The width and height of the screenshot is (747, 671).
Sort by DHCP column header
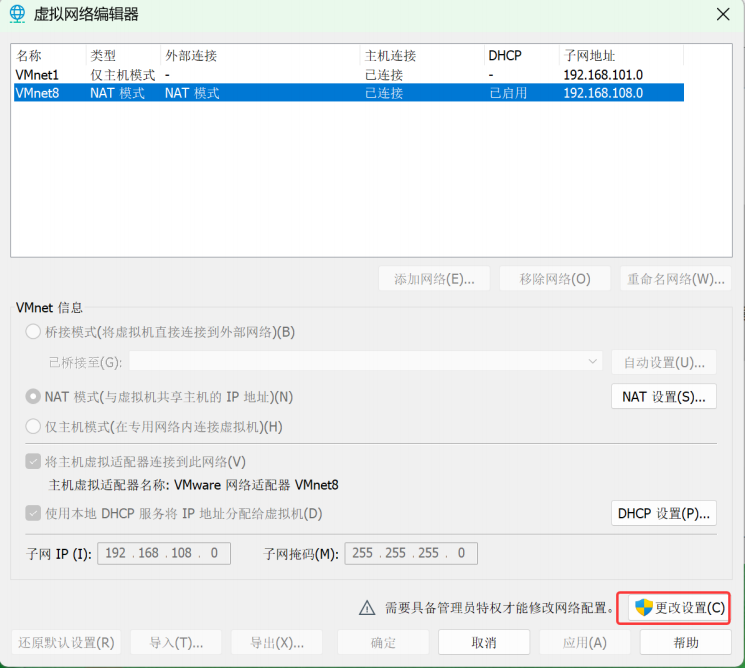tap(522, 56)
